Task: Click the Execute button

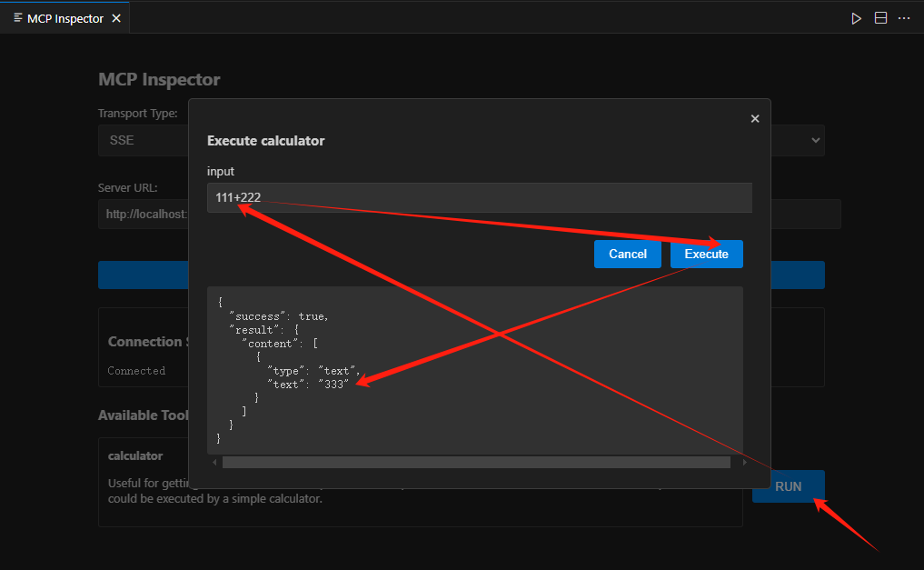Action: pos(707,254)
